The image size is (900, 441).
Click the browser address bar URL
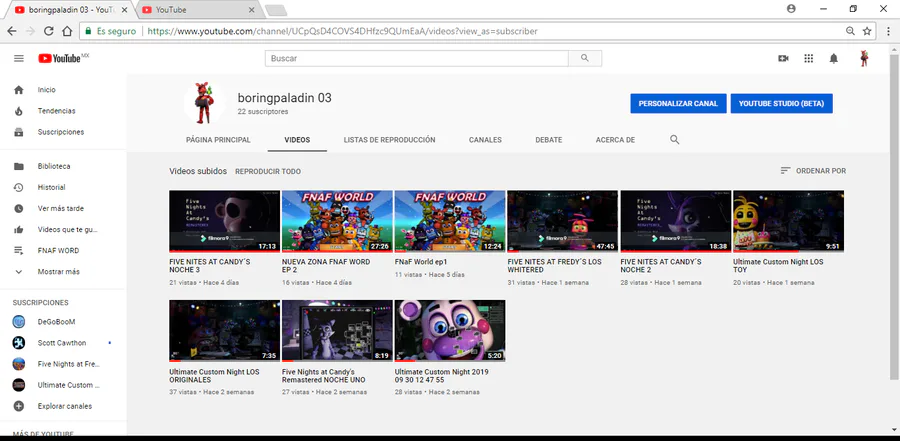coord(342,31)
